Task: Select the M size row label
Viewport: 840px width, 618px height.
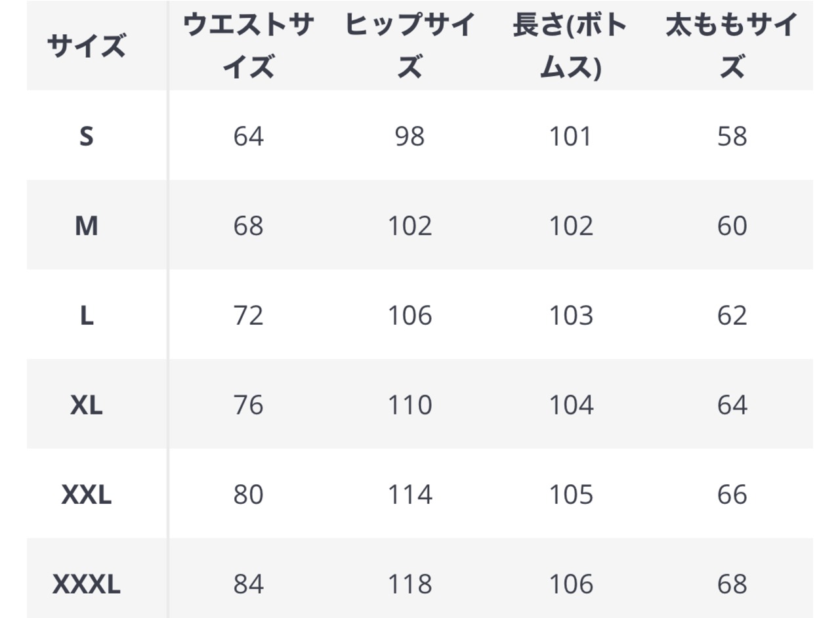Action: [87, 226]
